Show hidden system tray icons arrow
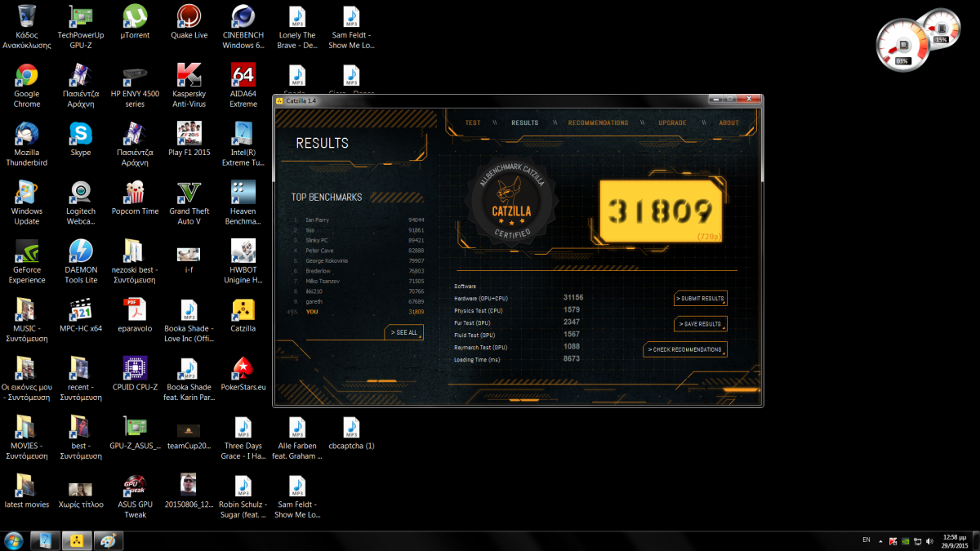This screenshot has height=551, width=980. [880, 540]
